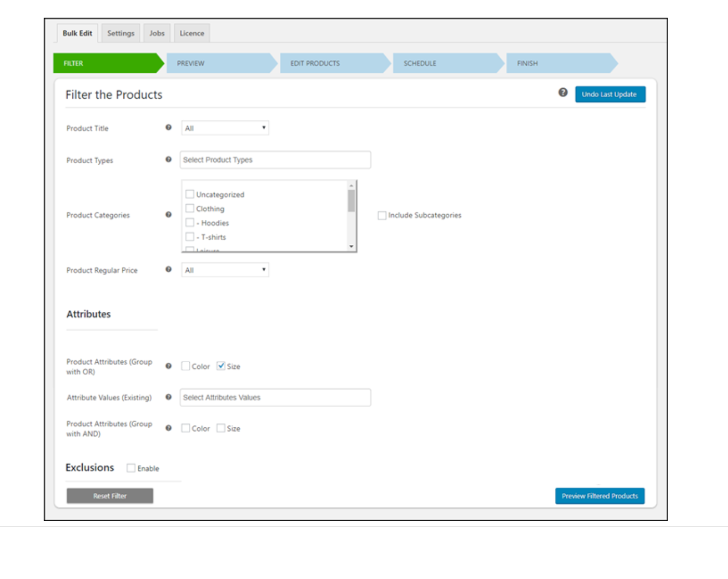Open the Product Title filter dropdown
This screenshot has width=728, height=579.
coord(225,128)
